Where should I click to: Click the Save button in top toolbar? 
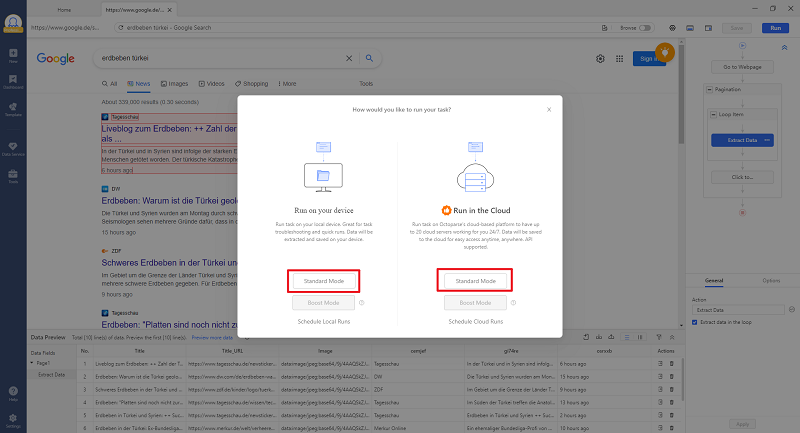coord(737,28)
